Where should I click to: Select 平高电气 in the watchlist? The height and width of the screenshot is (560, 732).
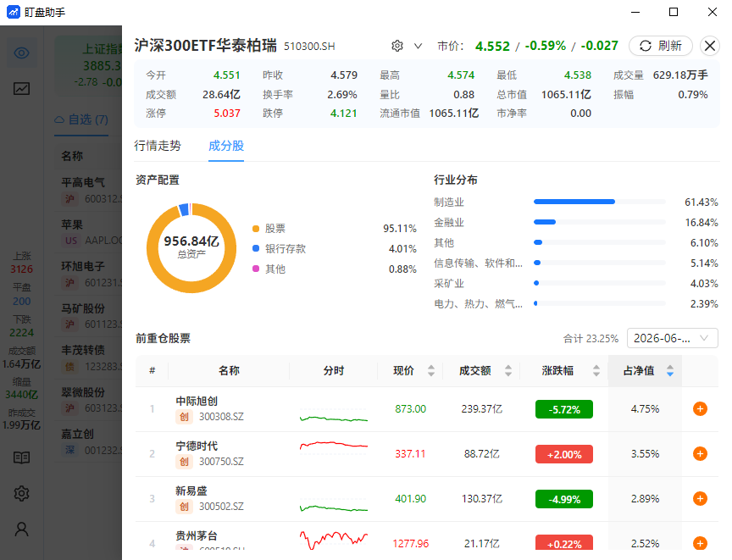pyautogui.click(x=88, y=191)
